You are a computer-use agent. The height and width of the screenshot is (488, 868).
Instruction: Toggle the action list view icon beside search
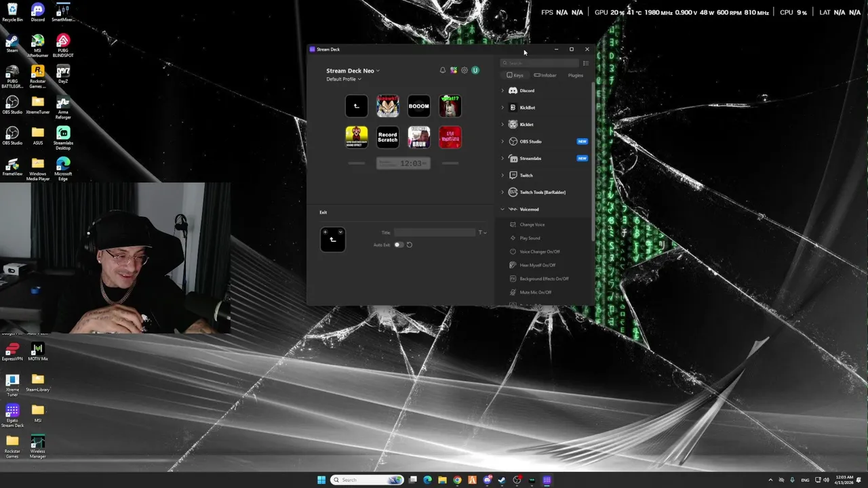tap(586, 63)
